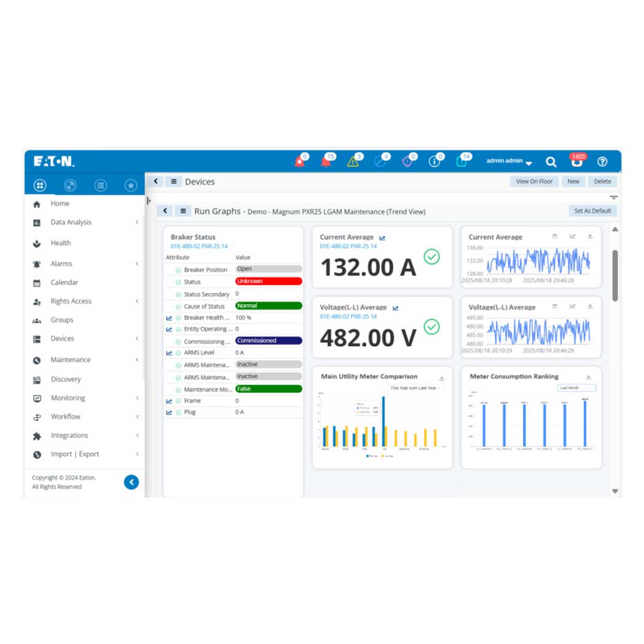Image resolution: width=644 pixels, height=644 pixels.
Task: Open trend icon next to Voltage(L-L) Average
Action: click(395, 308)
